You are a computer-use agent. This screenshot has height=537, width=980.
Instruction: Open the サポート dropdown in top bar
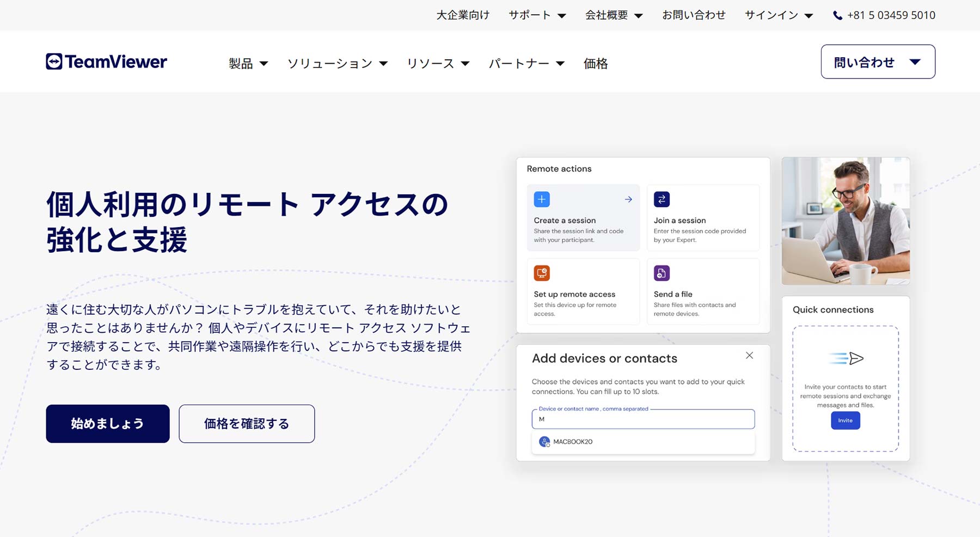click(x=537, y=15)
